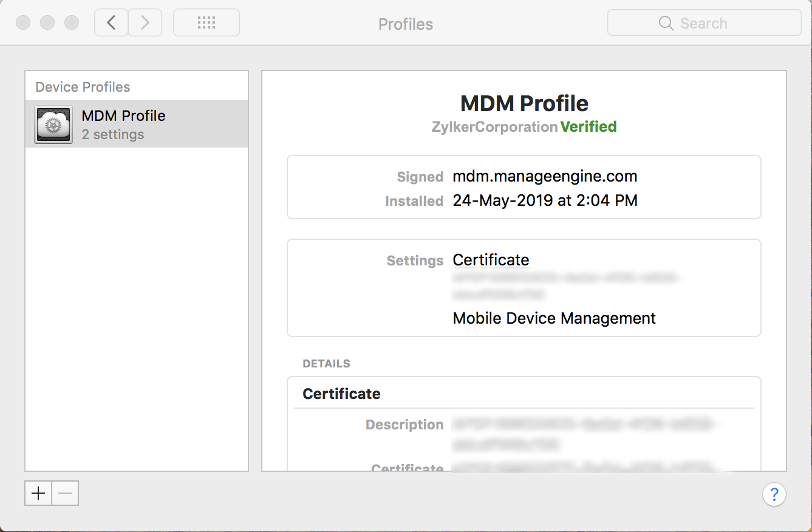Click the MDM Profile gear cloud icon
The image size is (812, 532).
(x=53, y=124)
